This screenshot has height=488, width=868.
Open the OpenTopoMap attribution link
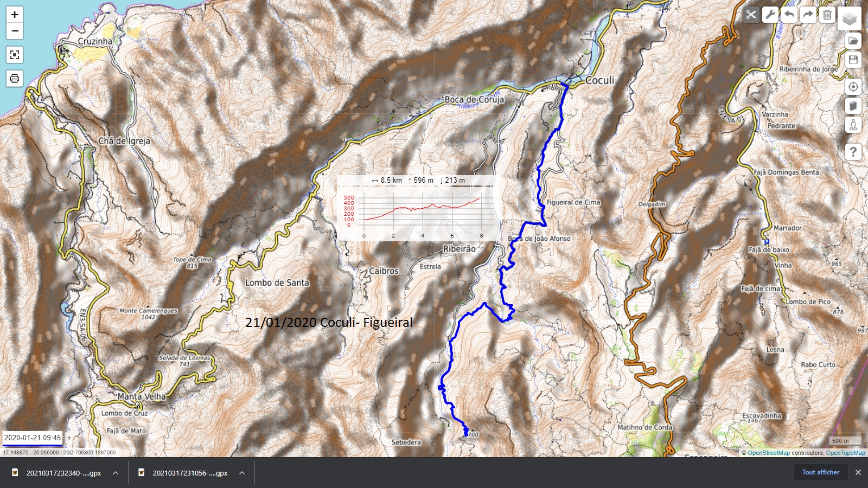point(846,453)
